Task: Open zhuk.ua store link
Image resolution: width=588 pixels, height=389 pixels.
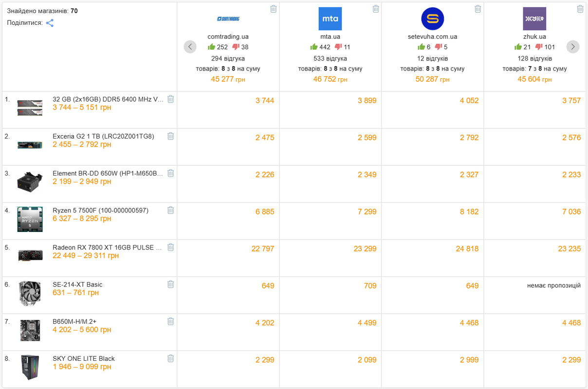Action: 534,36
